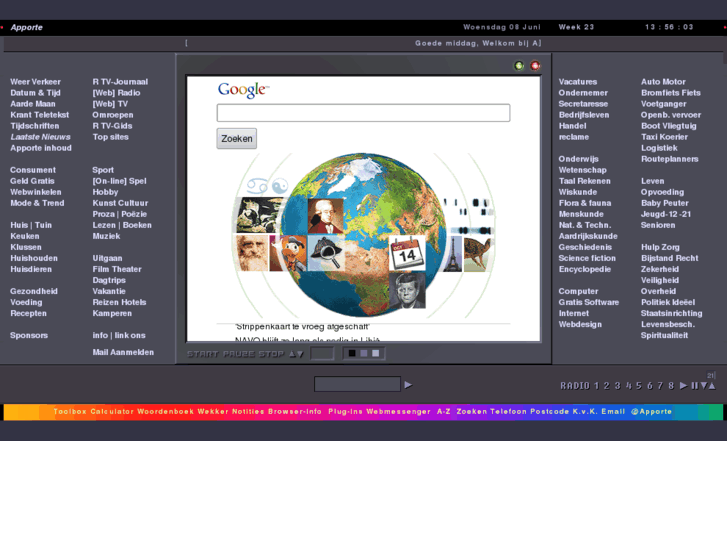727x545 pixels.
Task: Pick the black color swatch below the panel
Action: (x=352, y=353)
